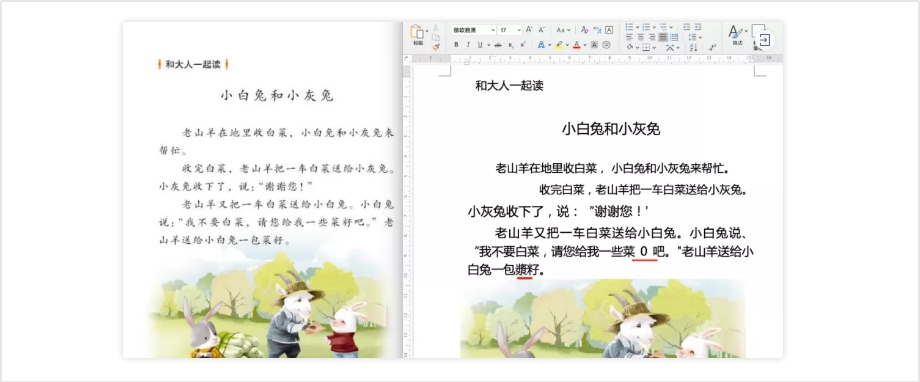Viewport: 920px width, 382px height.
Task: Toggle Bold formatting
Action: tap(456, 45)
